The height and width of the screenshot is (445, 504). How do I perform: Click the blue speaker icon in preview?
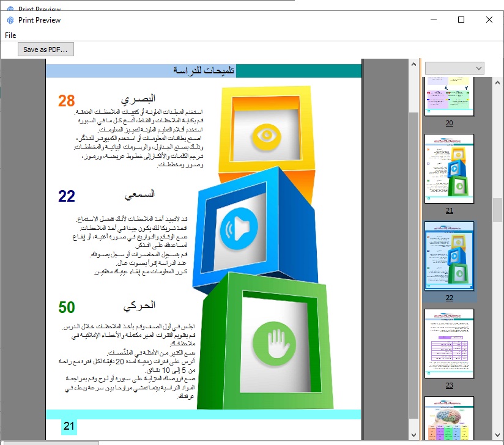[239, 229]
